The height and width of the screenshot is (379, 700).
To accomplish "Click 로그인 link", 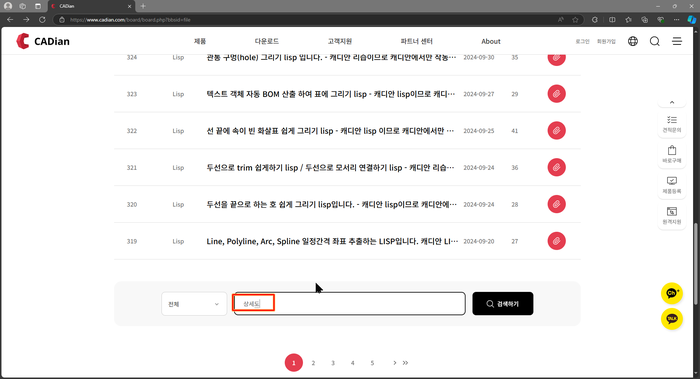I will (582, 42).
